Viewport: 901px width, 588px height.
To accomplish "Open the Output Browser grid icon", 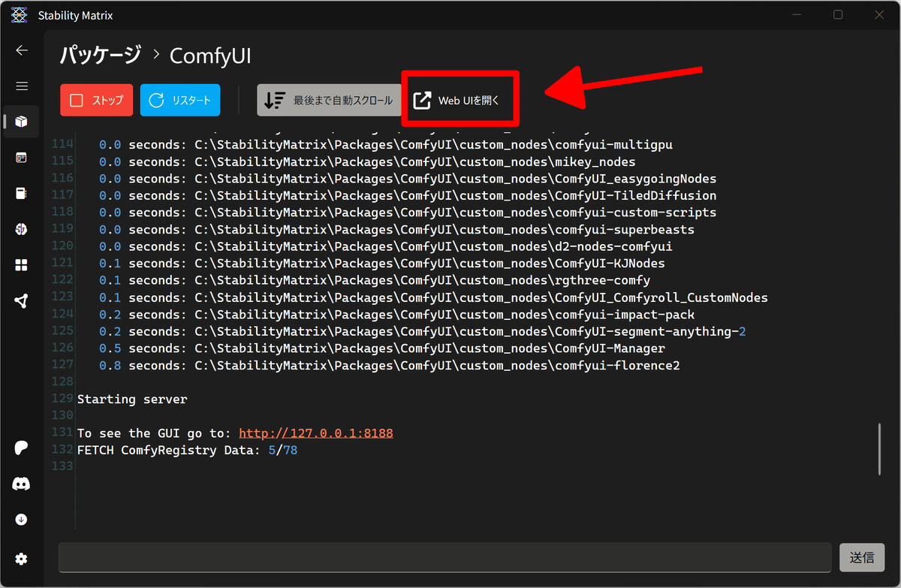I will click(x=21, y=264).
